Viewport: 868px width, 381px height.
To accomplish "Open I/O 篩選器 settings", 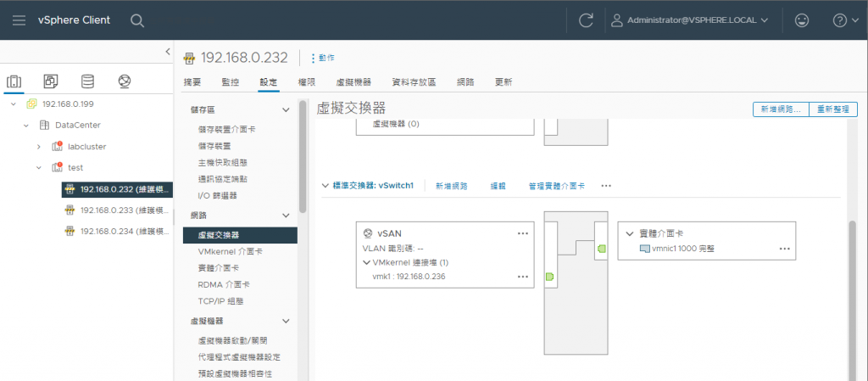I will (217, 196).
